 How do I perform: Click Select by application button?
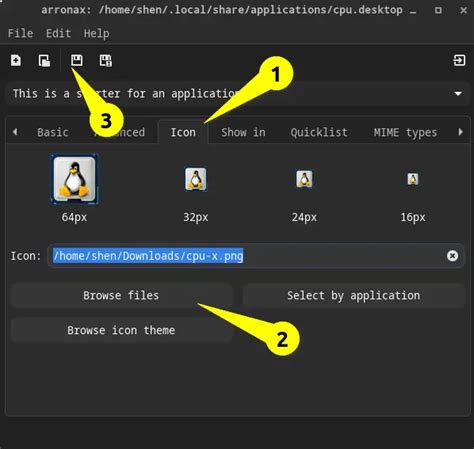click(354, 295)
